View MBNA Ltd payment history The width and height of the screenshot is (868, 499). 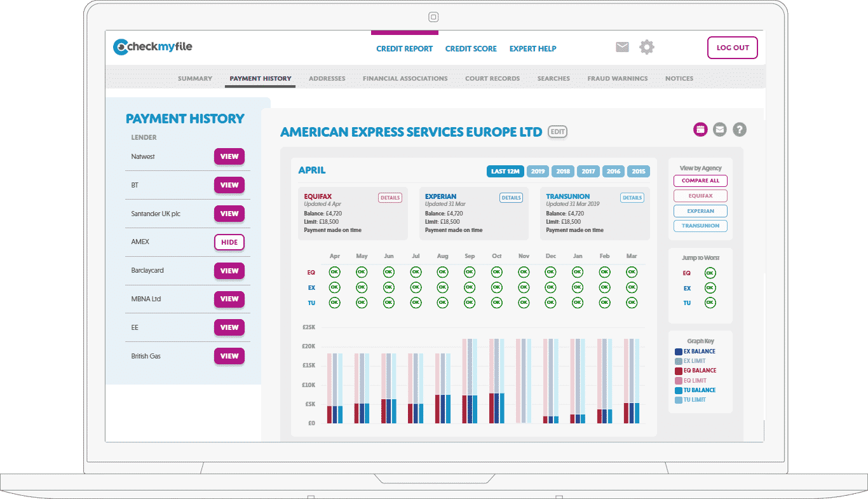229,299
